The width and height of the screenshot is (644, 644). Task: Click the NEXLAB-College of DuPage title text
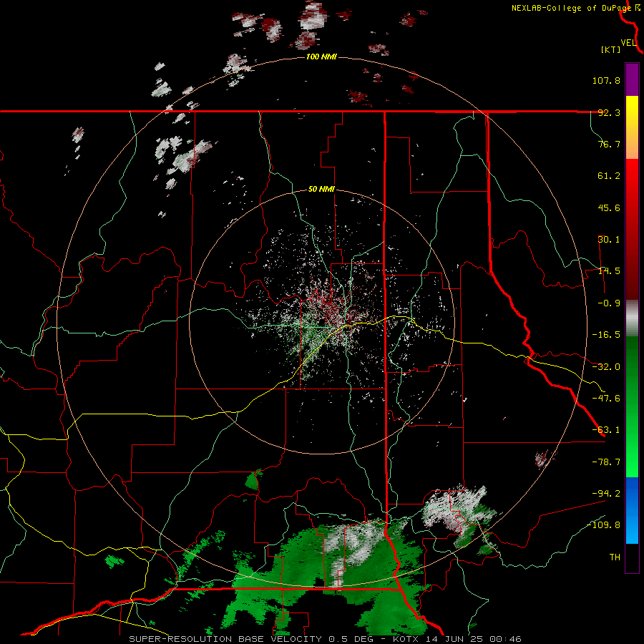click(x=571, y=8)
